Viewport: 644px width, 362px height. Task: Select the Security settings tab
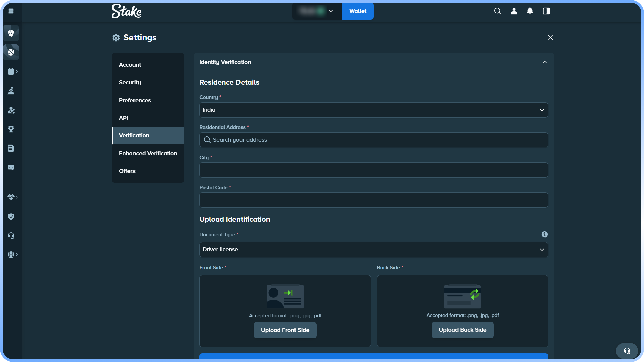pos(148,82)
